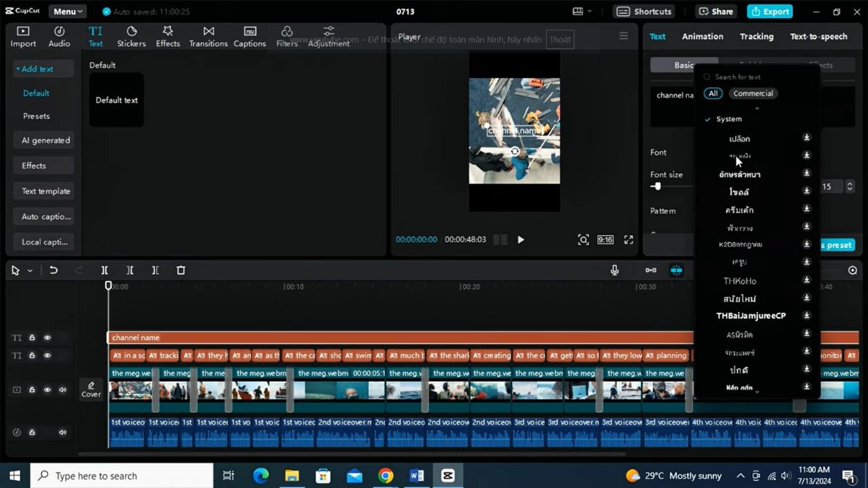
Task: Split the clip at the playhead
Action: 104,270
